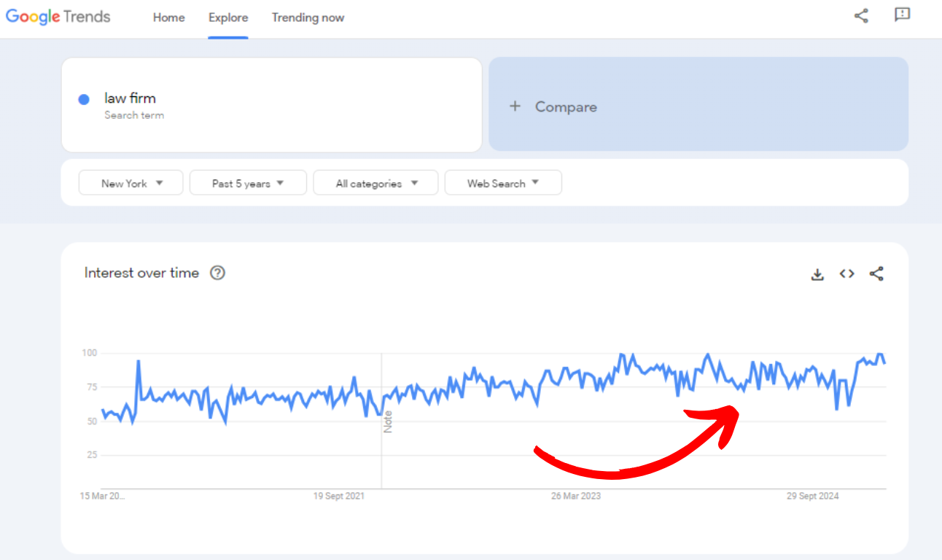Viewport: 942px width, 560px height.
Task: Click the 26 Mar 2023 axis label
Action: [576, 496]
